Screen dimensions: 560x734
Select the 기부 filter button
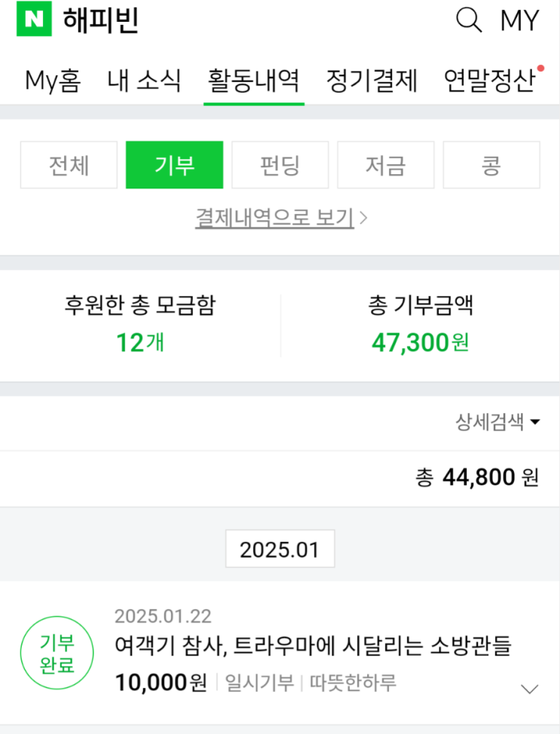pyautogui.click(x=174, y=165)
